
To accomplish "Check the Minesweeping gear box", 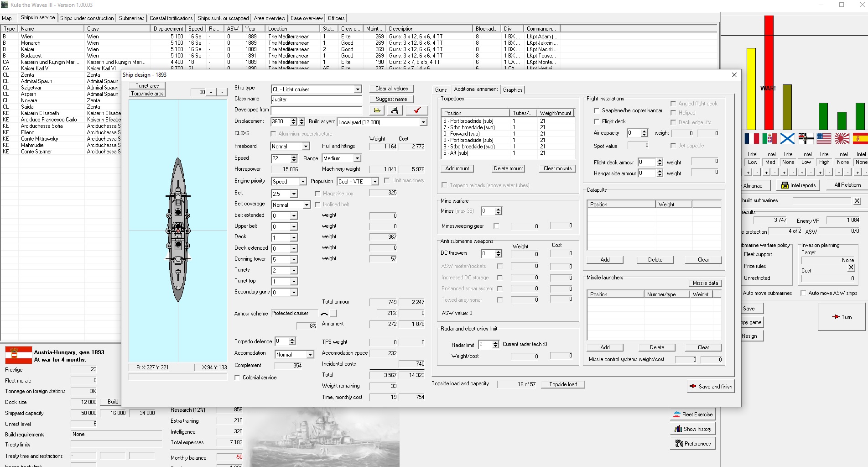I will (496, 226).
